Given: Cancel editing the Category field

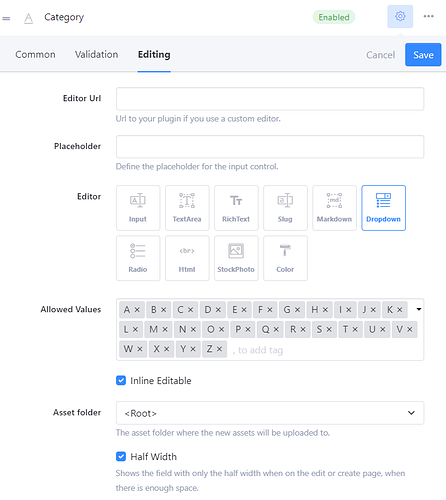Looking at the screenshot, I should click(380, 55).
